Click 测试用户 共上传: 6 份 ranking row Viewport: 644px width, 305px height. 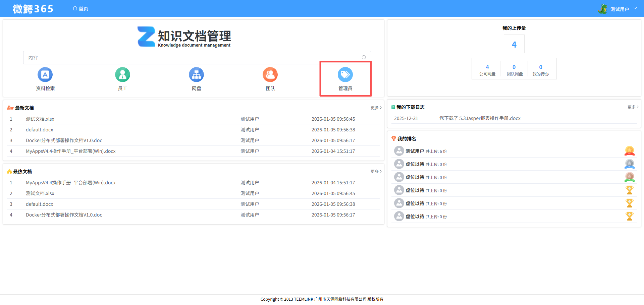tap(514, 151)
